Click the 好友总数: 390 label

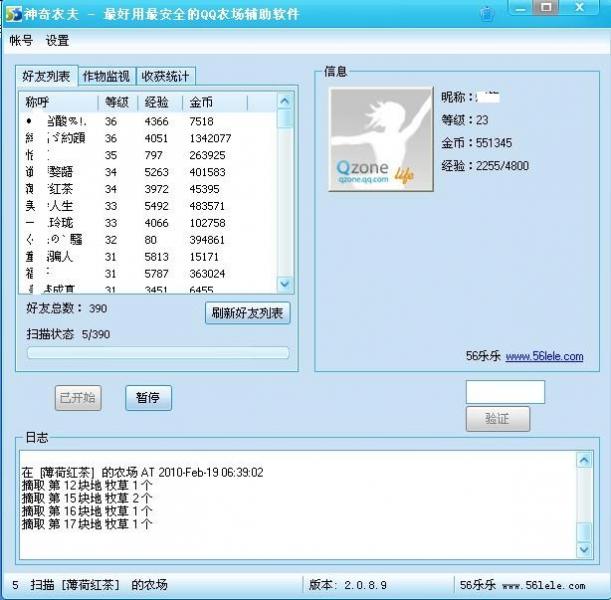[x=67, y=308]
